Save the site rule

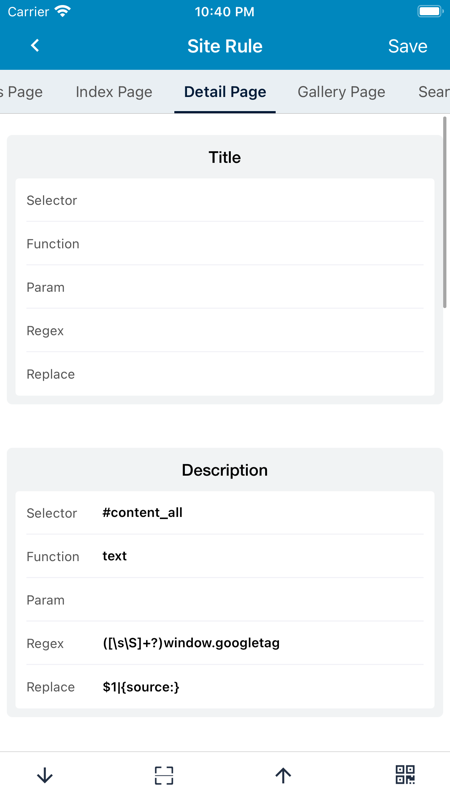(x=408, y=46)
